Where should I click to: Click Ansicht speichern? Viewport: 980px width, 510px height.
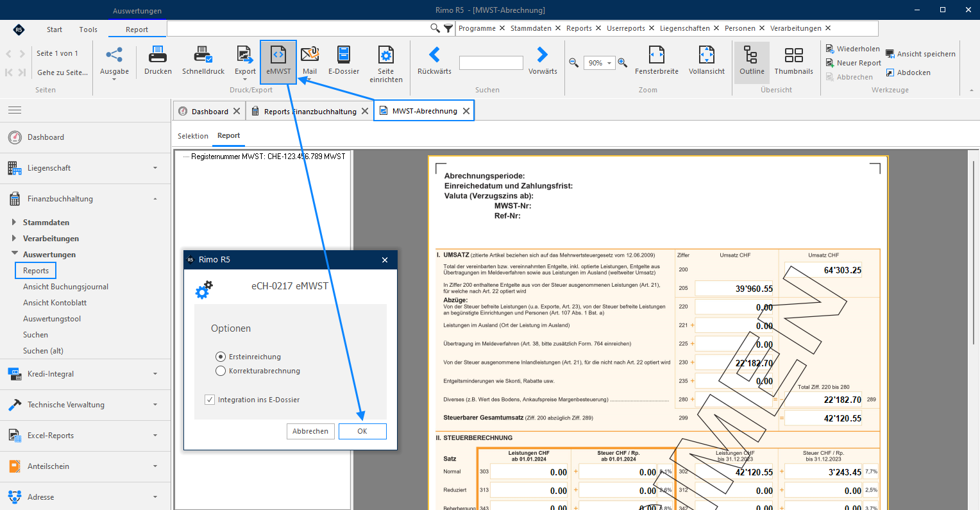click(920, 54)
